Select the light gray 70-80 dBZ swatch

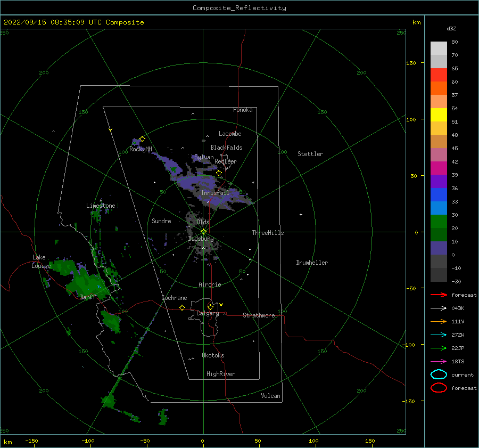[x=439, y=48]
